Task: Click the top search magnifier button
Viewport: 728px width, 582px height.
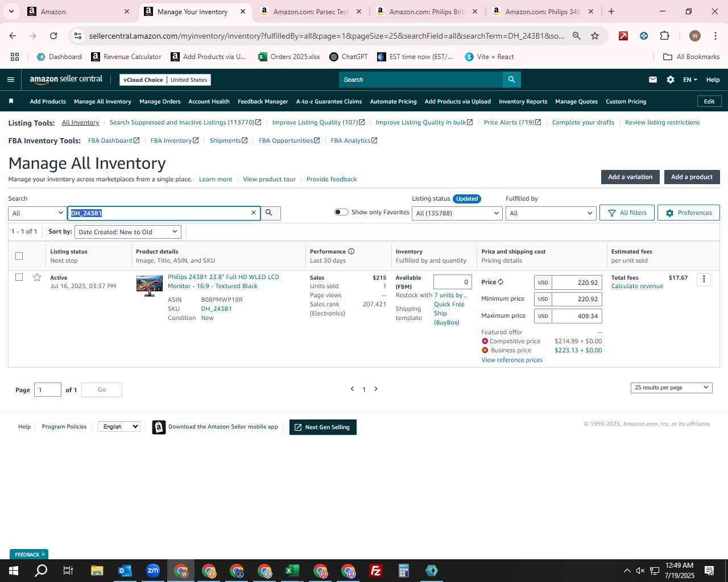Action: 511,80
